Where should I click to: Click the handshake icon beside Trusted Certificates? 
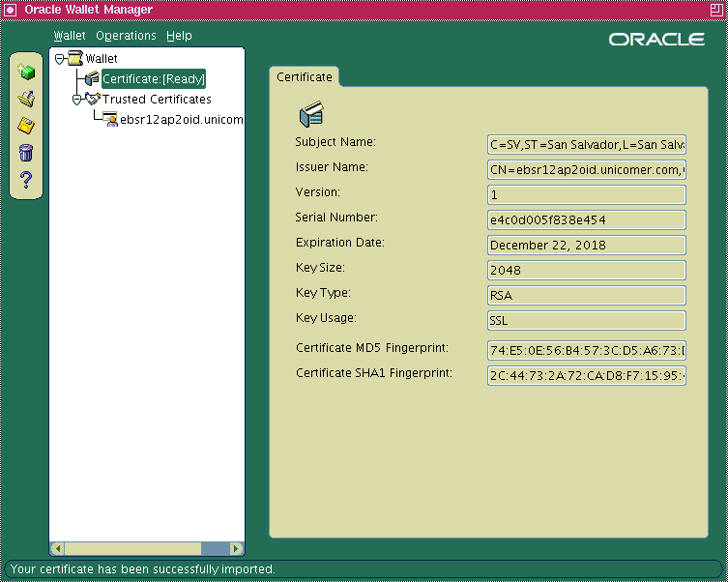93,99
